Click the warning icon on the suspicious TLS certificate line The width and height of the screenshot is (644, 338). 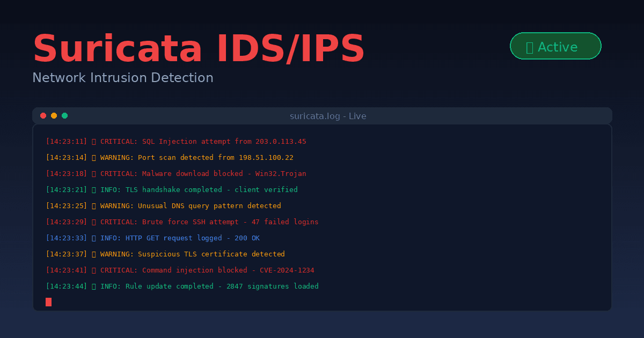[93, 254]
